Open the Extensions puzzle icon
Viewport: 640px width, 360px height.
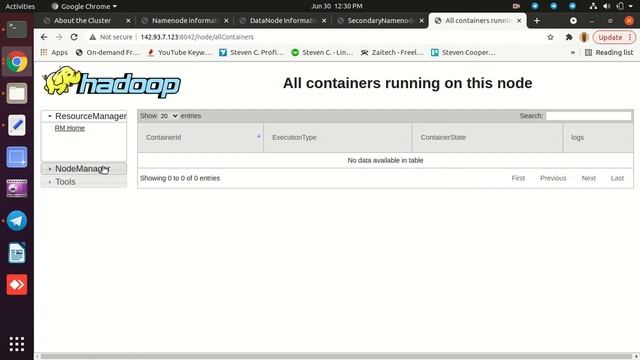(569, 37)
